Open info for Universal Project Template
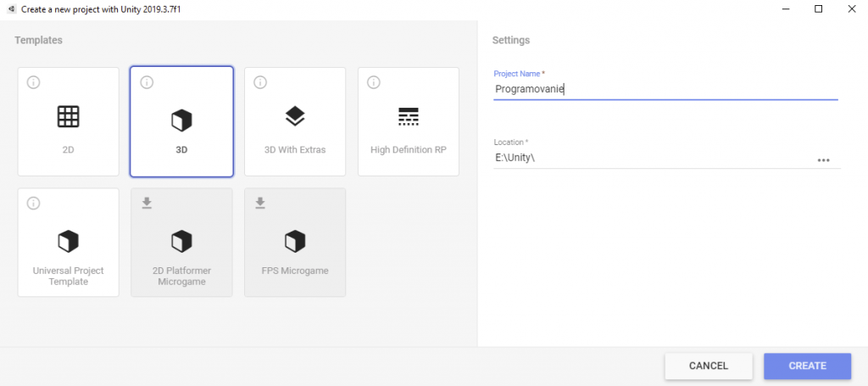Image resolution: width=868 pixels, height=386 pixels. pos(33,204)
